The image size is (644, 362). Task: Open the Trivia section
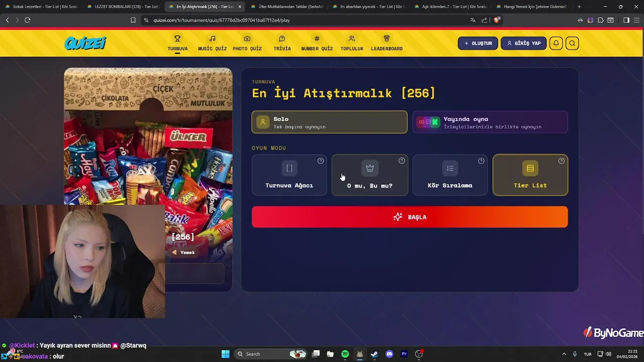point(282,43)
